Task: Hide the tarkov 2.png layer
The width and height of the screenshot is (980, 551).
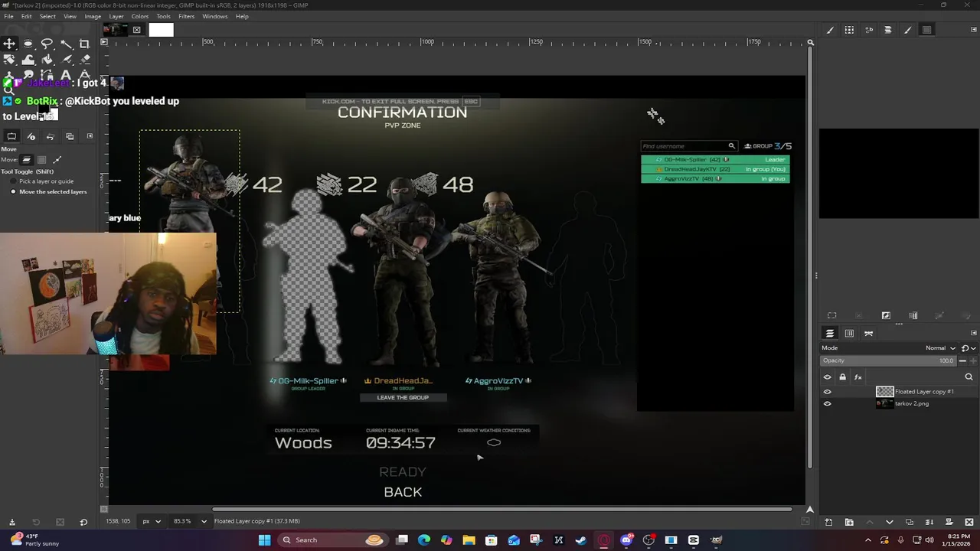Action: (827, 403)
